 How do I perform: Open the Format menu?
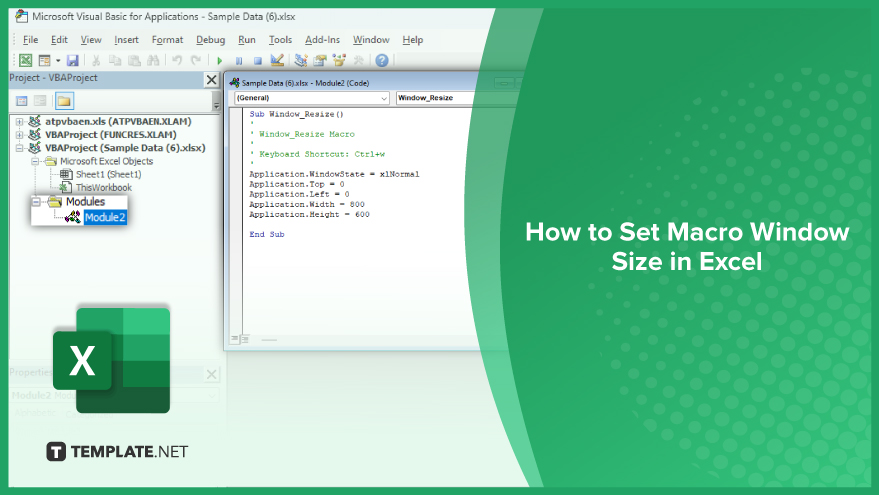pyautogui.click(x=167, y=40)
